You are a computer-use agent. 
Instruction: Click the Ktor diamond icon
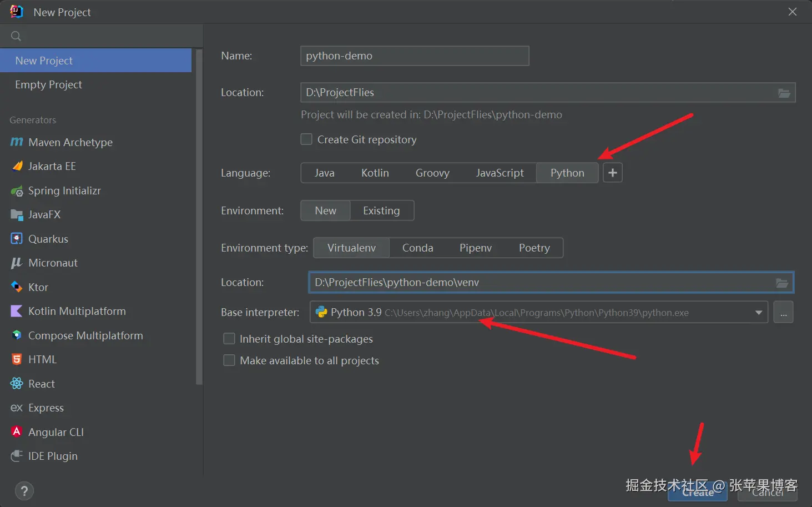[17, 287]
